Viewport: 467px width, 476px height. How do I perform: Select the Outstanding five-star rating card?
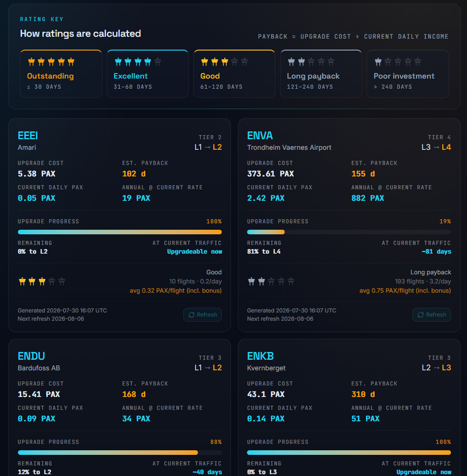[61, 74]
